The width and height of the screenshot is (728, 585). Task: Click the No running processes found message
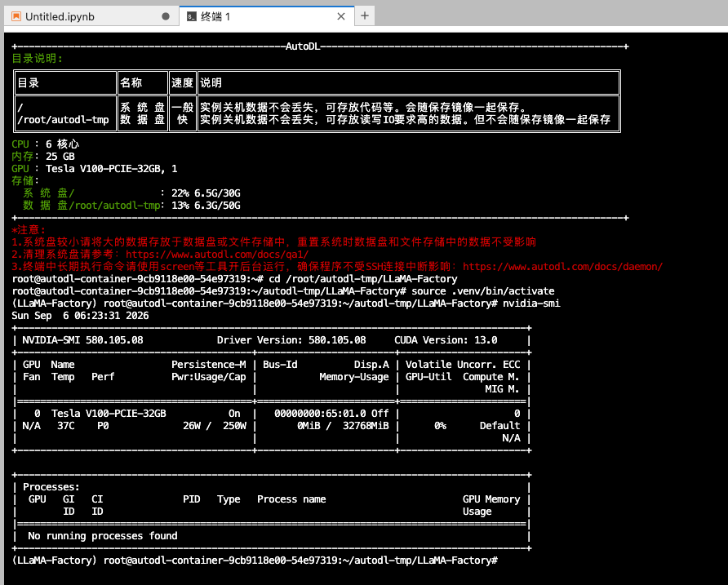[103, 536]
